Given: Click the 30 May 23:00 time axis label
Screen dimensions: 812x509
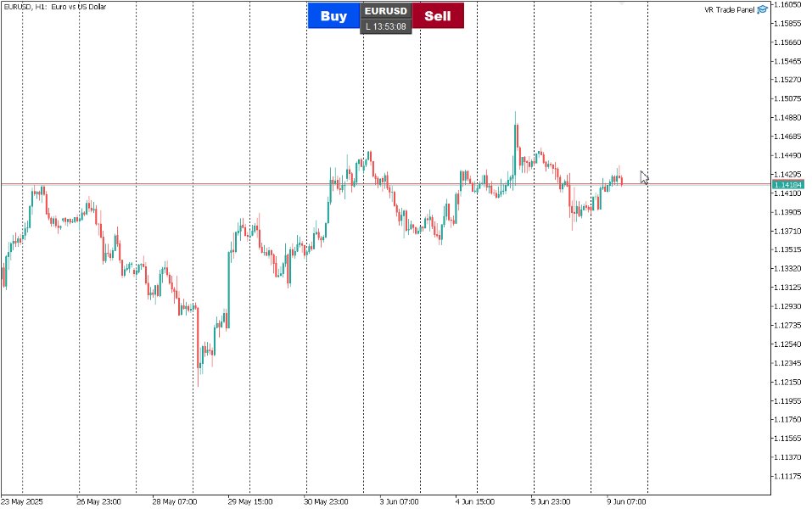Looking at the screenshot, I should (327, 501).
